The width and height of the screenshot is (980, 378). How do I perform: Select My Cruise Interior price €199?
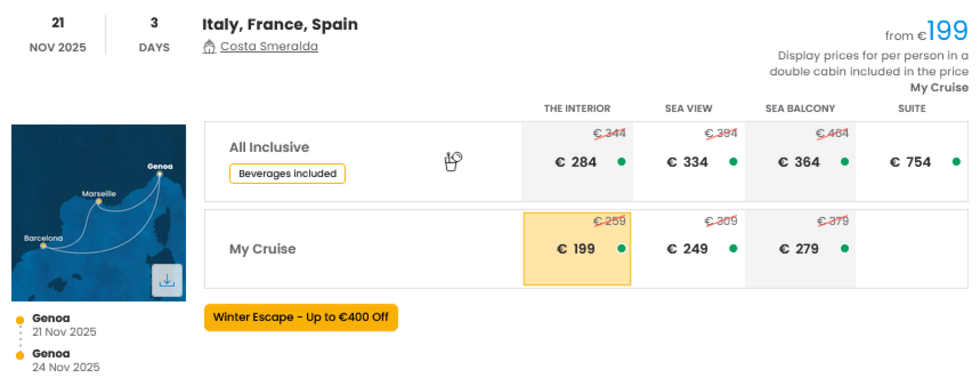tap(577, 249)
